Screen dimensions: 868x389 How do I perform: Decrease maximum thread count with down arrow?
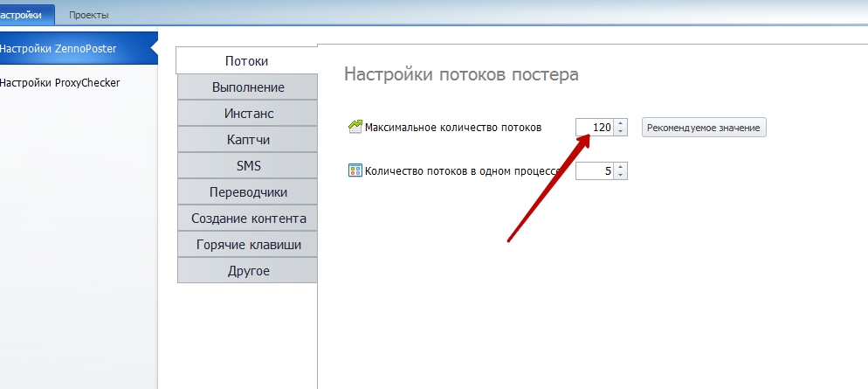tap(621, 131)
